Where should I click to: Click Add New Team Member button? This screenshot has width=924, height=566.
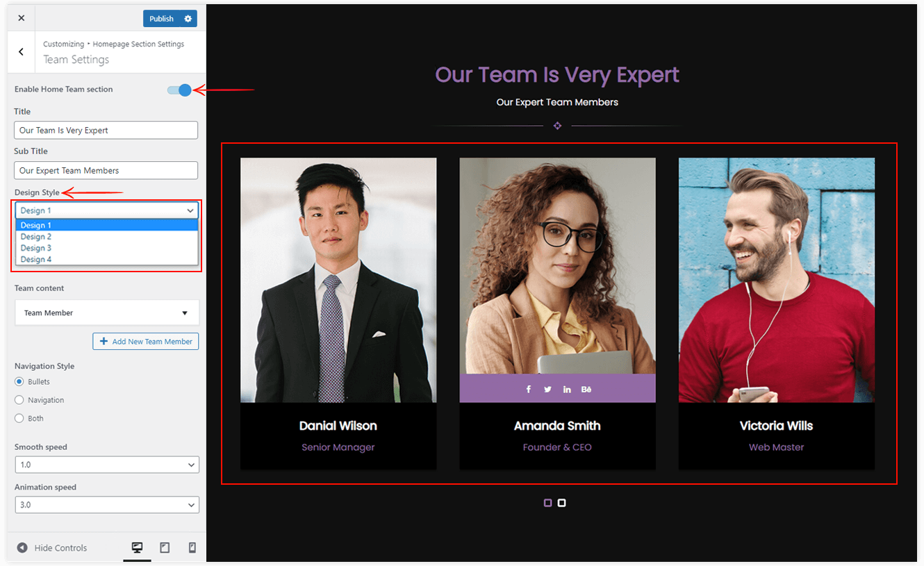point(146,341)
